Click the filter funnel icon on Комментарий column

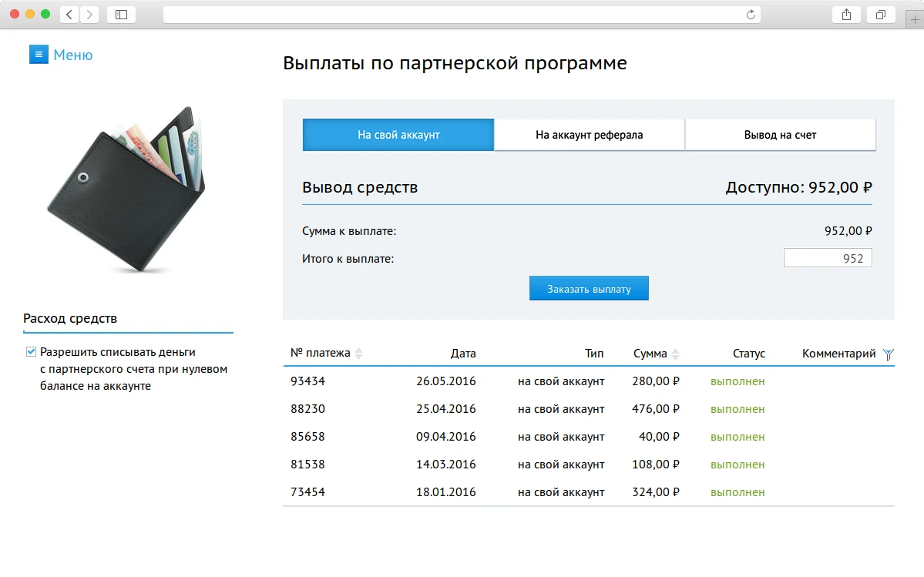(x=888, y=354)
